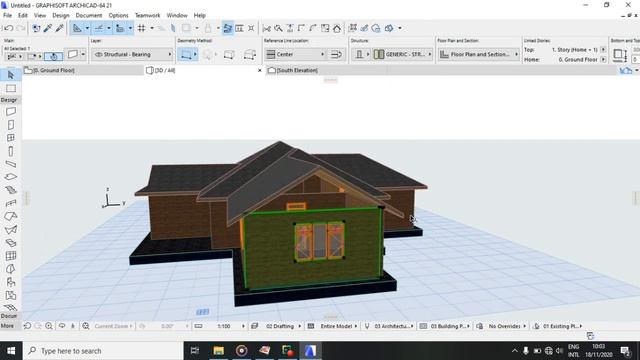640x360 pixels.
Task: Open File Explorer from taskbar
Action: tap(219, 351)
